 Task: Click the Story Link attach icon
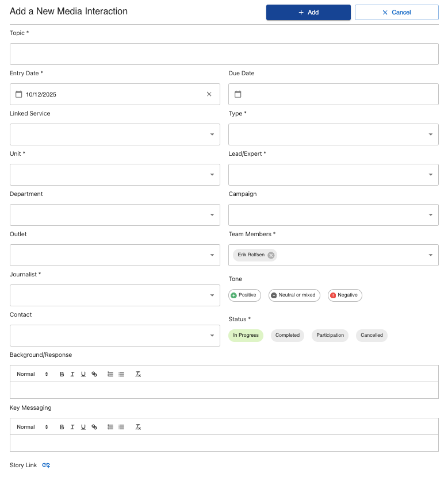point(45,465)
